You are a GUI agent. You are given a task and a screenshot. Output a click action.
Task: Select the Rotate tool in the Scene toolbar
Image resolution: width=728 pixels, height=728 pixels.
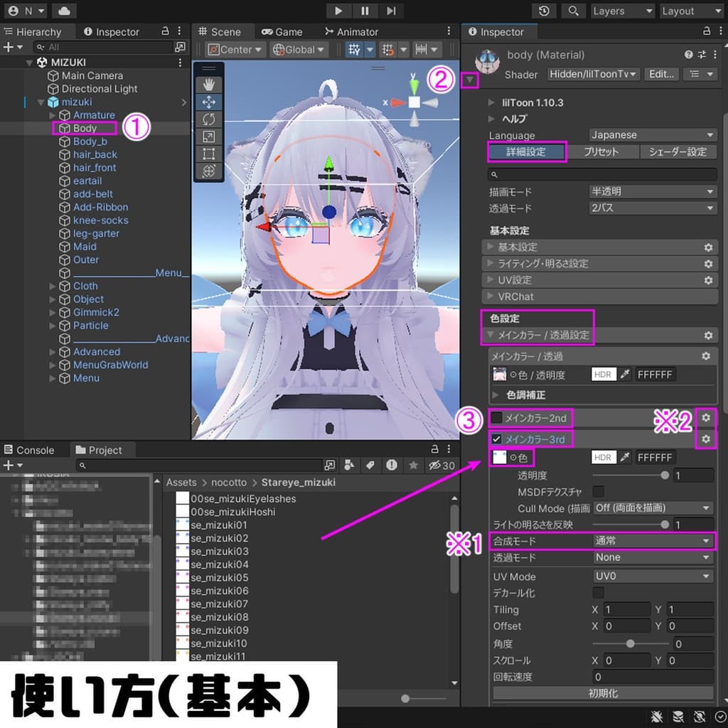click(x=208, y=119)
